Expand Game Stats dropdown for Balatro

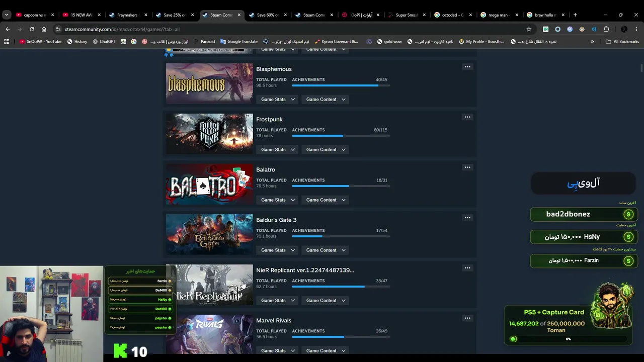pos(278,200)
